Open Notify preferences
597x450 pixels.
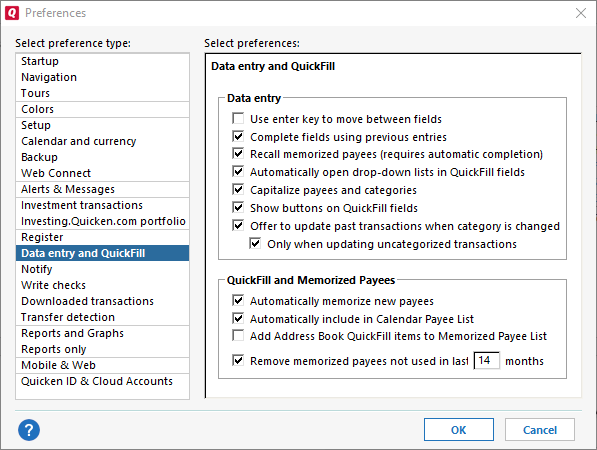point(102,269)
